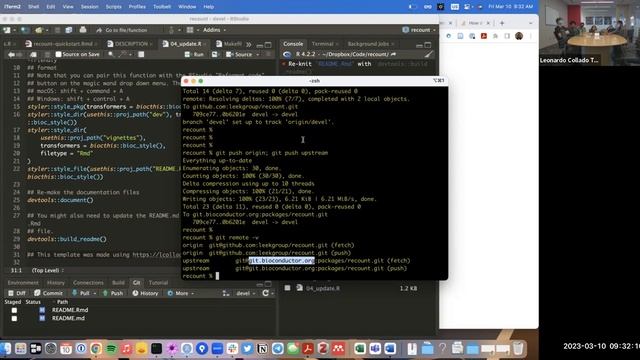The height and width of the screenshot is (360, 640).
Task: Click the Git Pull button
Action: 81,293
